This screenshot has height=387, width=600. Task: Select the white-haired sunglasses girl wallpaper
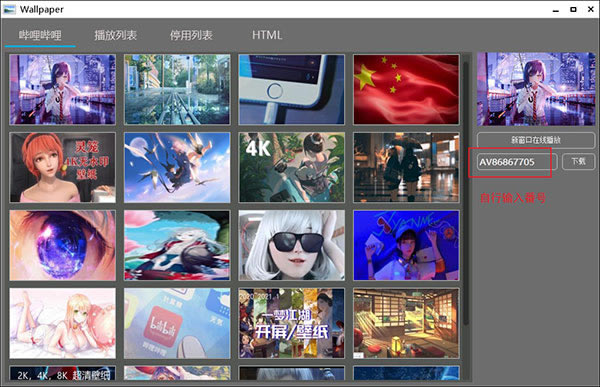(292, 245)
